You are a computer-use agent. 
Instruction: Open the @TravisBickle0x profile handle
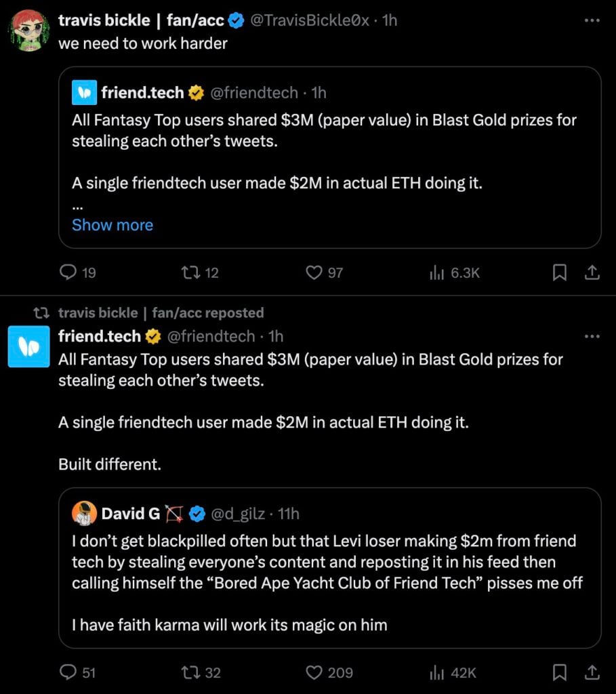(310, 20)
